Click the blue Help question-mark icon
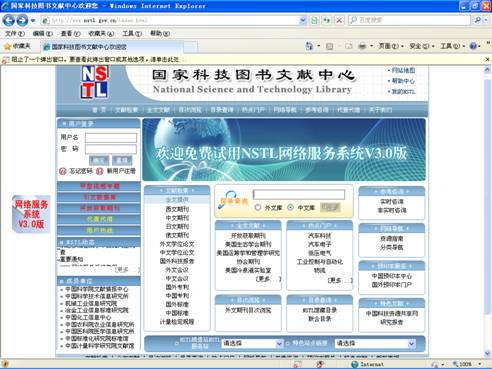 point(473,46)
